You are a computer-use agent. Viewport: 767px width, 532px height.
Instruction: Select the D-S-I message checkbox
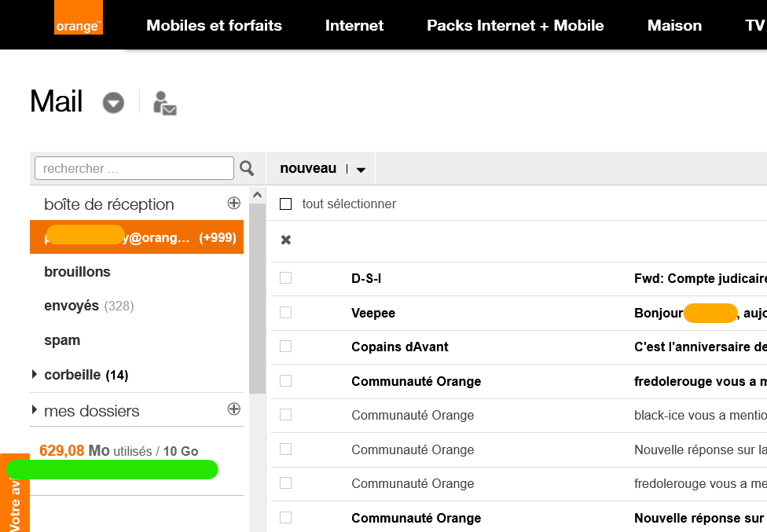tap(286, 277)
